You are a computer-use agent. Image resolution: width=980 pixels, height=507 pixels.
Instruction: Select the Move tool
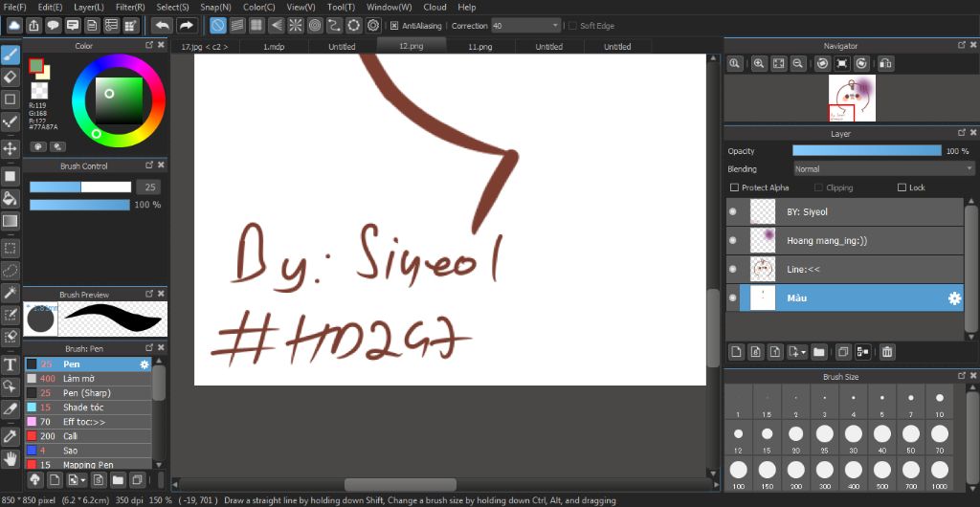coord(10,148)
